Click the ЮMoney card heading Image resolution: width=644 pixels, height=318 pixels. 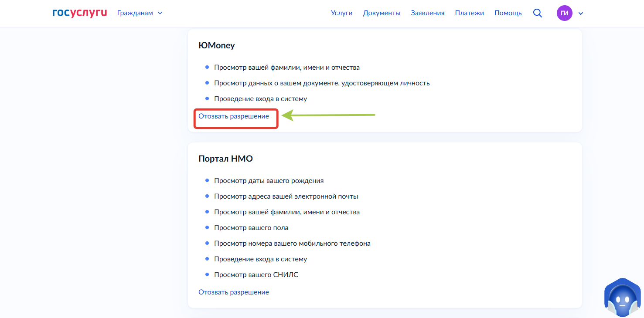click(217, 46)
